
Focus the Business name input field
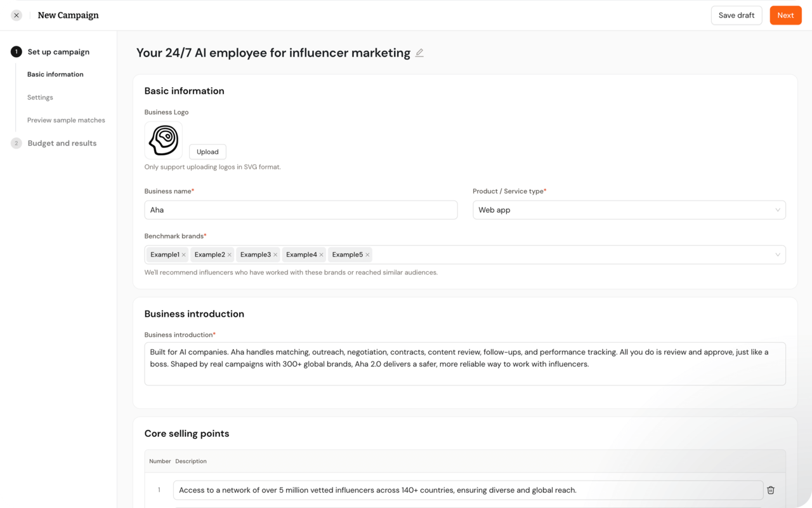point(301,210)
